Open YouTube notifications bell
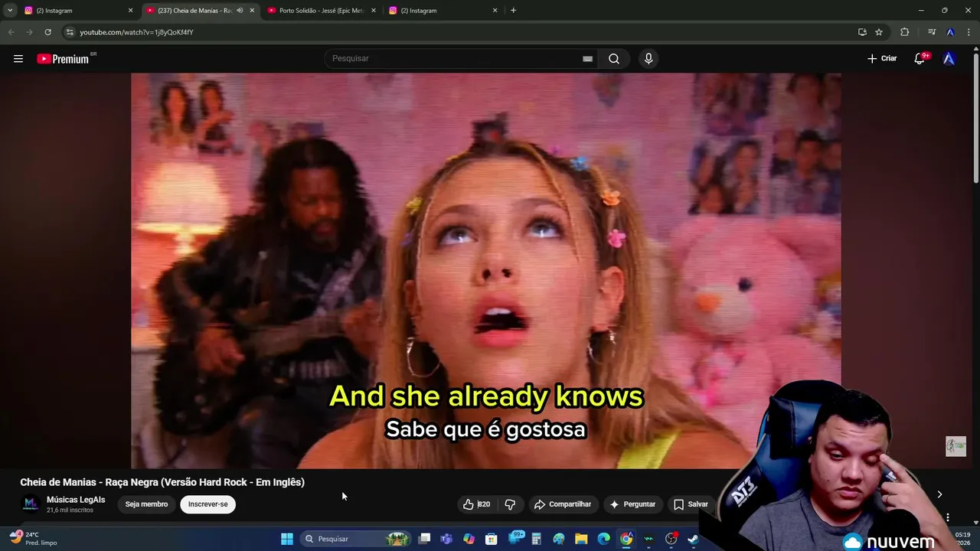 920,58
